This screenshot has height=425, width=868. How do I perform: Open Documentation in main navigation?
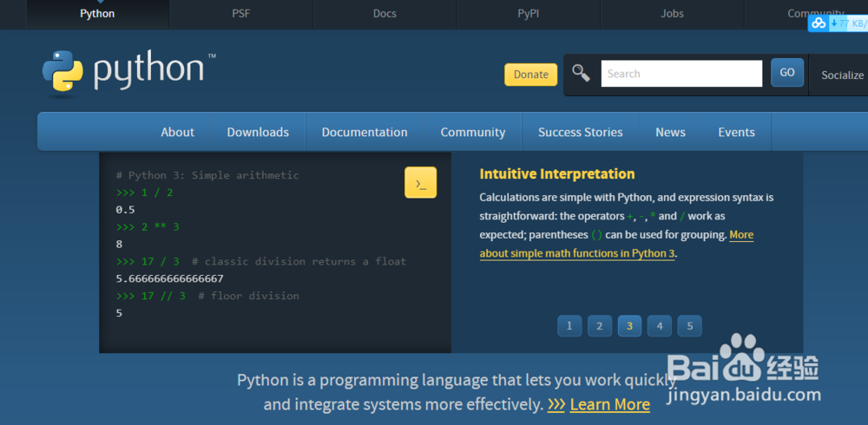click(x=365, y=132)
